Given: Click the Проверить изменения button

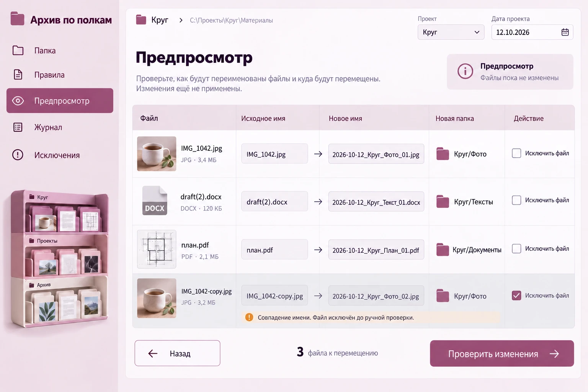Looking at the screenshot, I should click(502, 353).
